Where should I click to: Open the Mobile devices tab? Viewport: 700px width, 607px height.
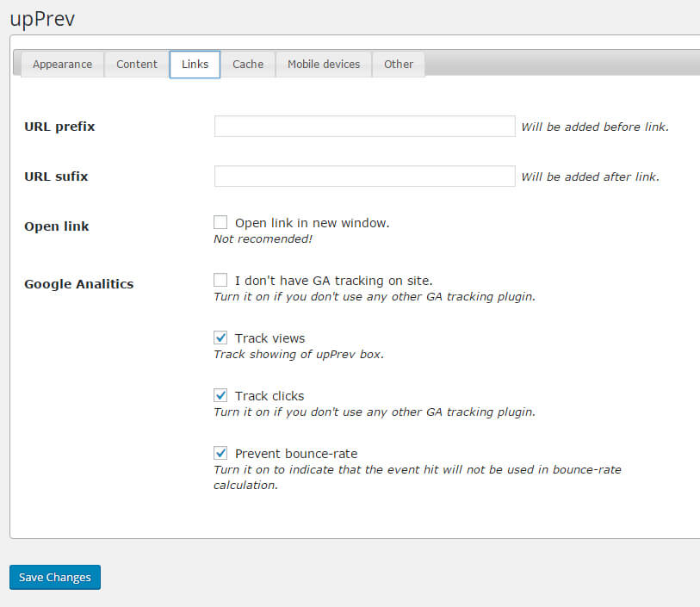tap(324, 65)
